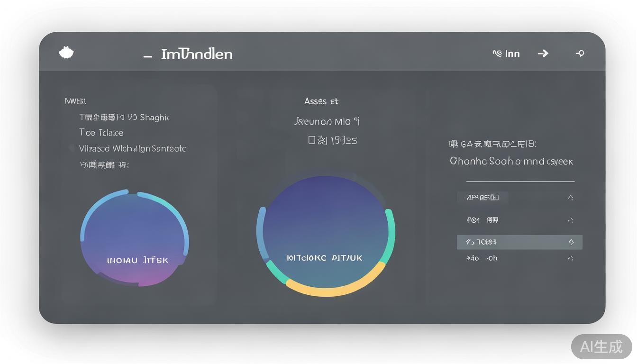The image size is (637, 364).
Task: Expand the "AP4" row using its chevron
Action: click(571, 197)
